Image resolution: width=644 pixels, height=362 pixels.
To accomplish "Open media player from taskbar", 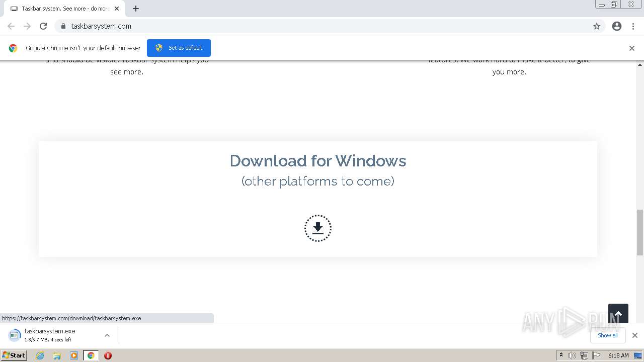I will coord(74,355).
